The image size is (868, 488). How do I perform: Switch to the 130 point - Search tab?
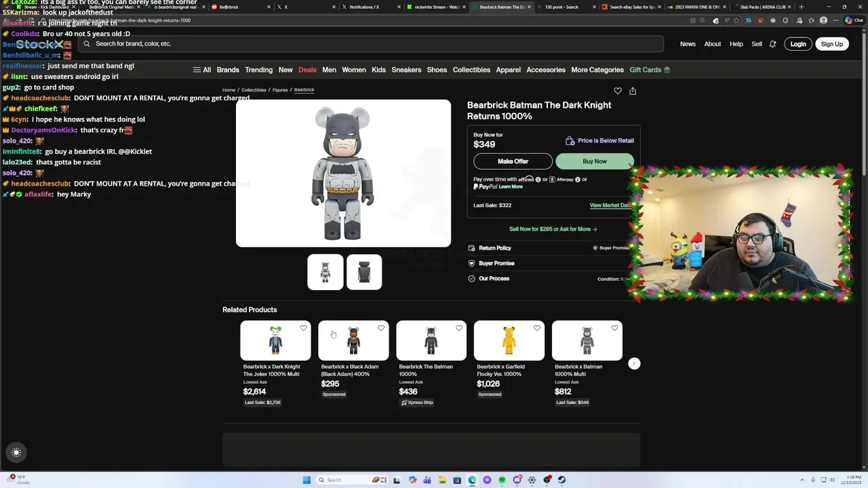[x=566, y=7]
